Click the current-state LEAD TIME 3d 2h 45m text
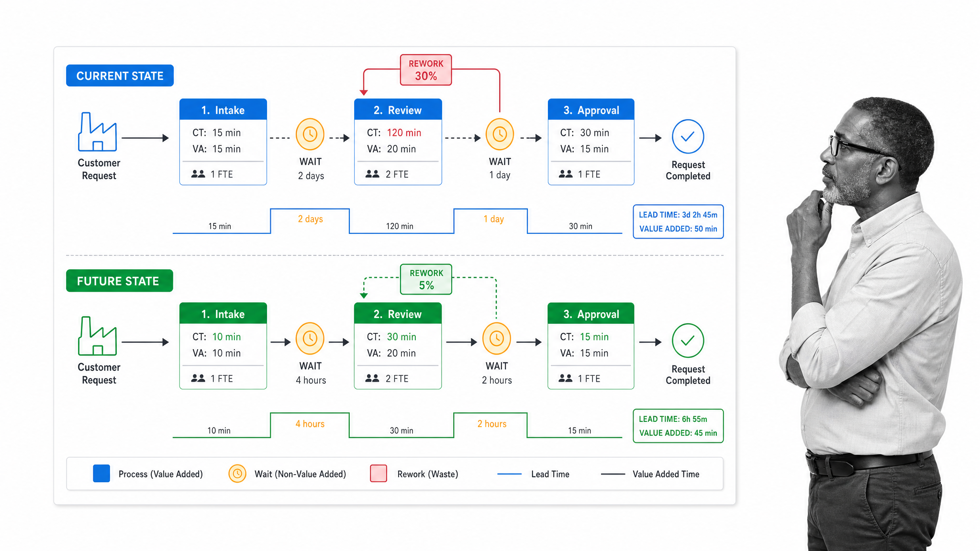 click(678, 215)
